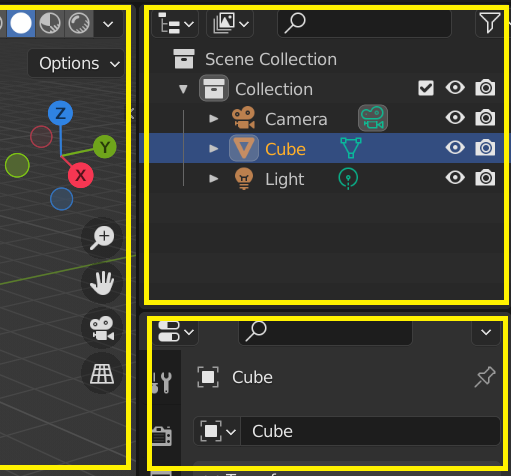Open the Outliner editor type dropdown

tap(175, 24)
